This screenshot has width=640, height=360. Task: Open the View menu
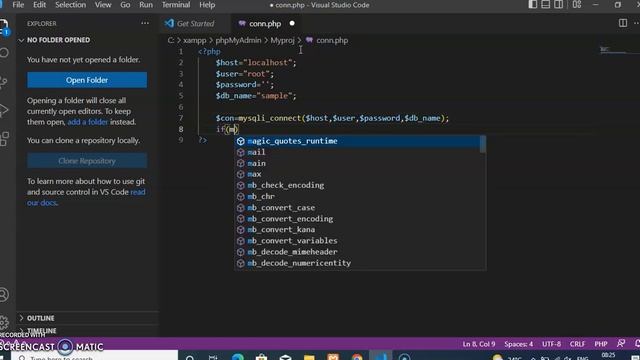tap(103, 5)
